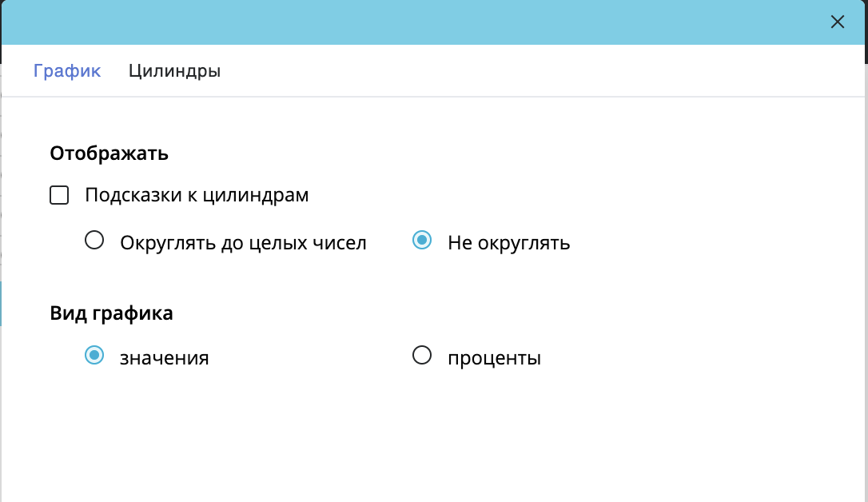Click the Вид графика section heading

pyautogui.click(x=111, y=313)
